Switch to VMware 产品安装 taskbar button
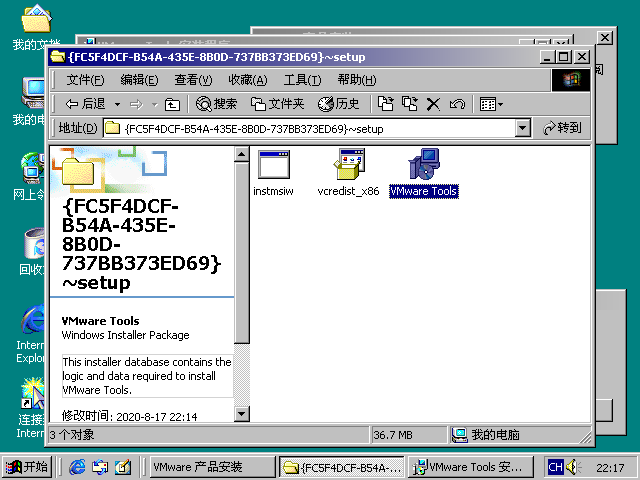Screen dimensions: 640x480 pos(213,467)
